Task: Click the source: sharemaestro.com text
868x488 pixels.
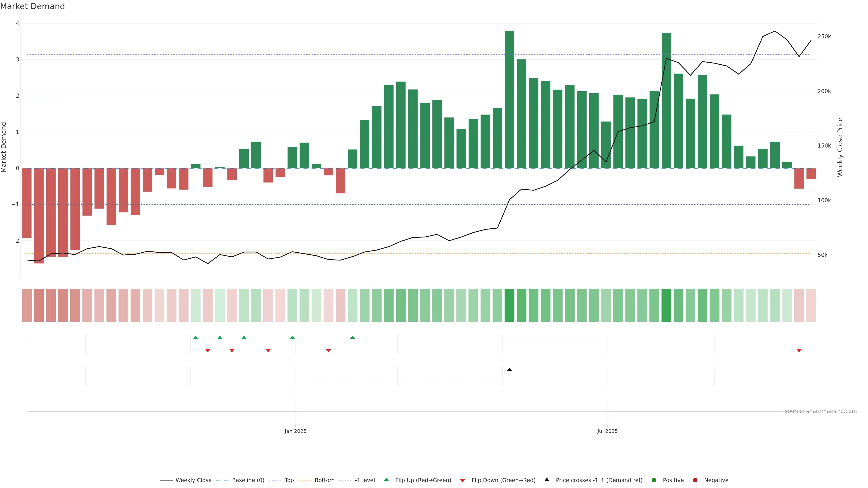Action: pos(821,411)
